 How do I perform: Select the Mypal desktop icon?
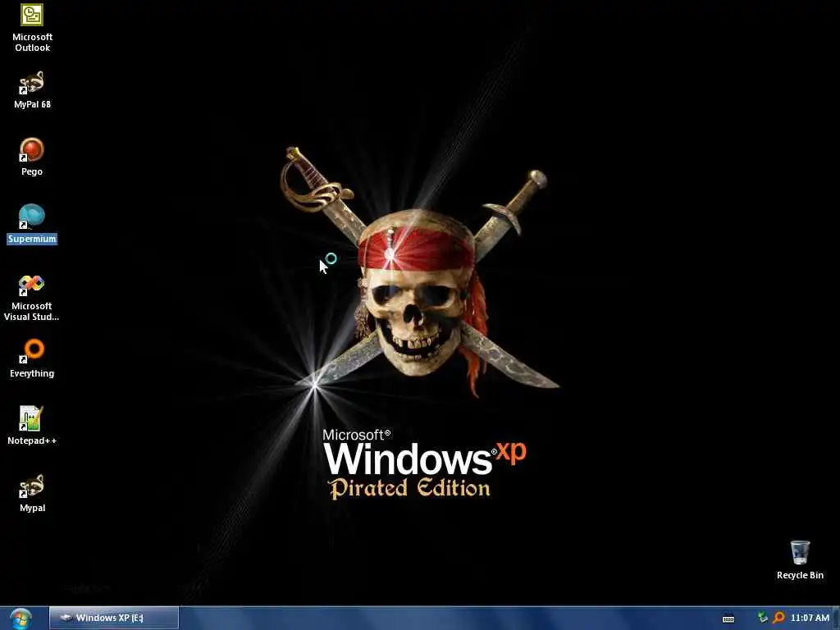(32, 493)
